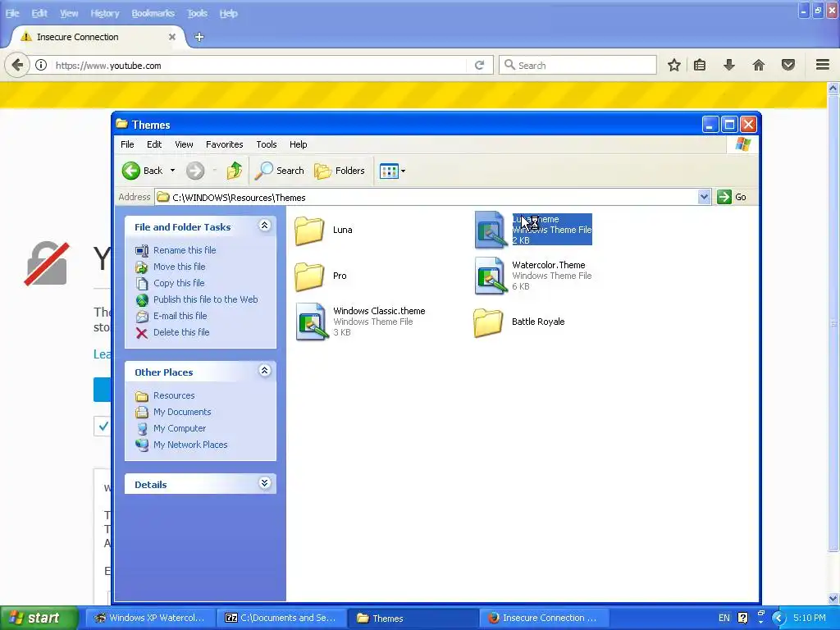Click Copy this file task

point(179,283)
